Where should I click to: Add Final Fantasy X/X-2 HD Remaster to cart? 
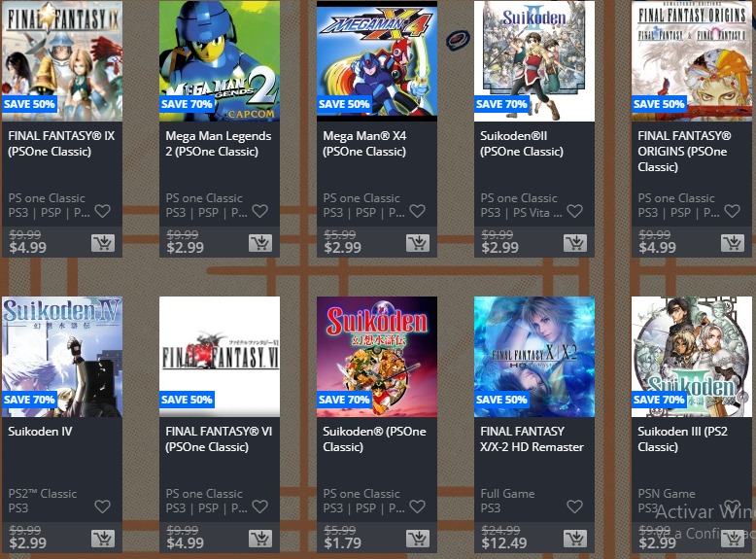coord(575,539)
